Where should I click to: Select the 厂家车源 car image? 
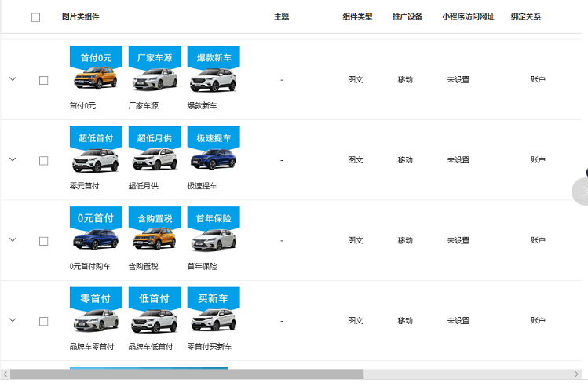coord(154,79)
